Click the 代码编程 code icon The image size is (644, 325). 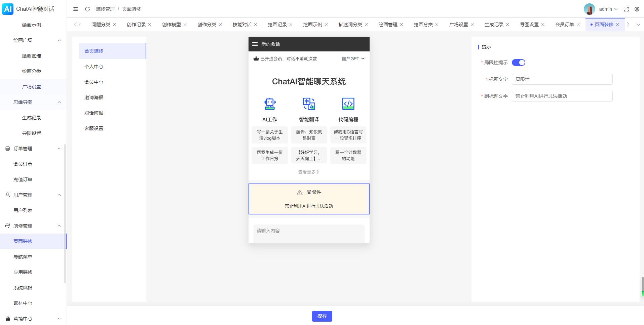[348, 104]
